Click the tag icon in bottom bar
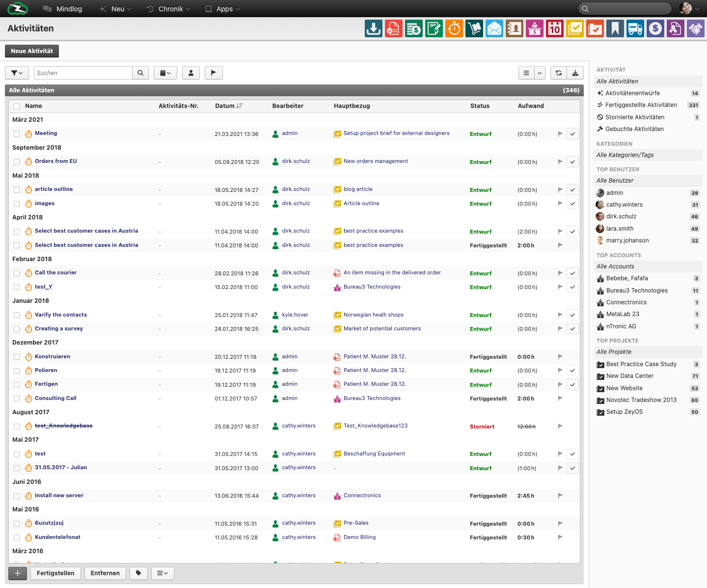Screen dimensions: 707x588 [138, 573]
